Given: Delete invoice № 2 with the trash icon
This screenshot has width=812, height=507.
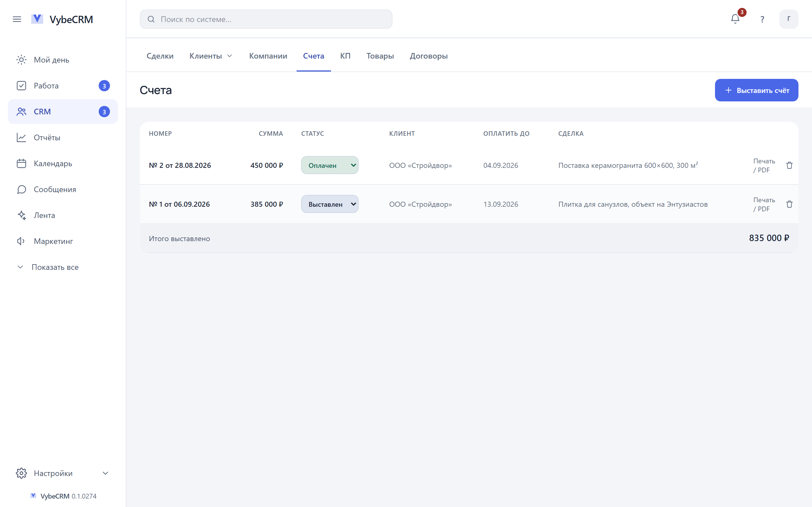Looking at the screenshot, I should point(789,165).
